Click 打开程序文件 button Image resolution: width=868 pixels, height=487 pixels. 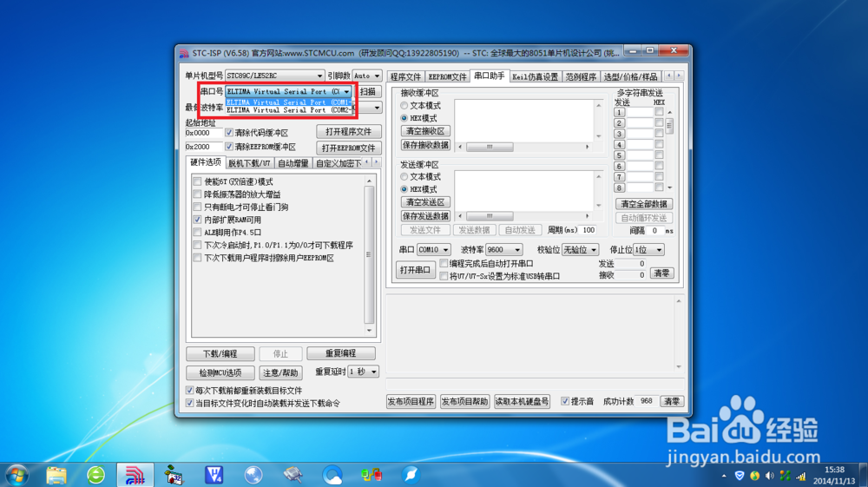[349, 132]
